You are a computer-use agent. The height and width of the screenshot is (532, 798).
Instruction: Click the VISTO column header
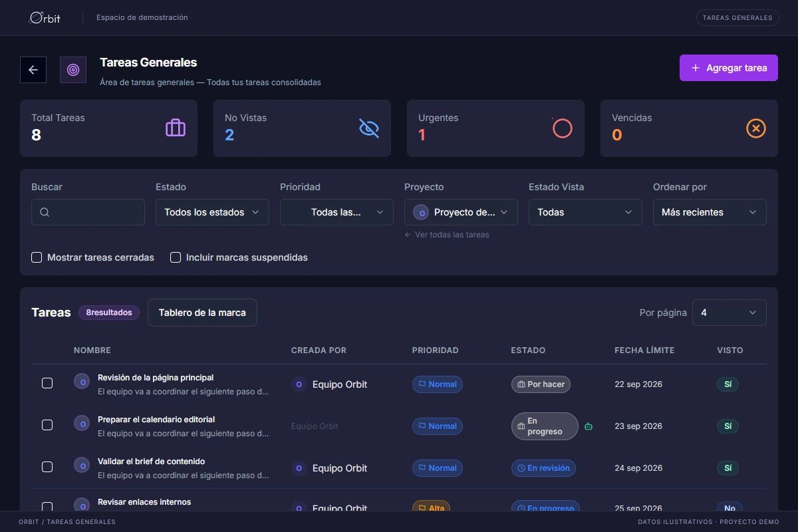(x=730, y=350)
